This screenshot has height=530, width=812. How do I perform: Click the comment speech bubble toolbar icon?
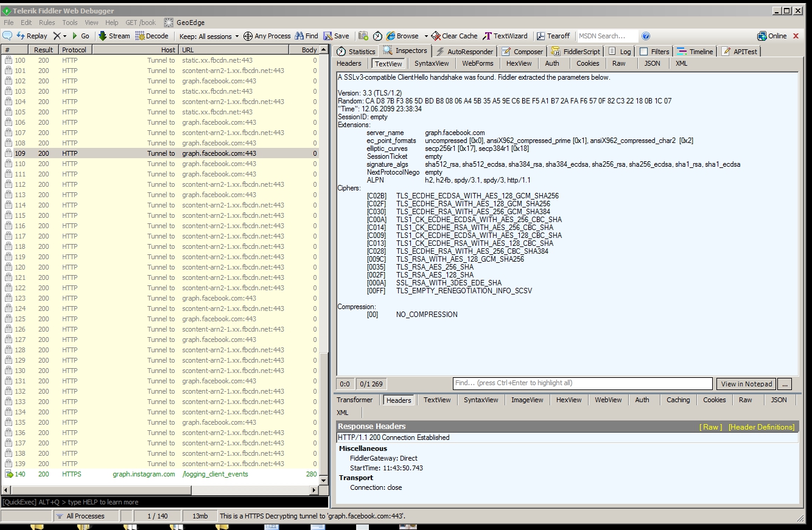click(8, 36)
